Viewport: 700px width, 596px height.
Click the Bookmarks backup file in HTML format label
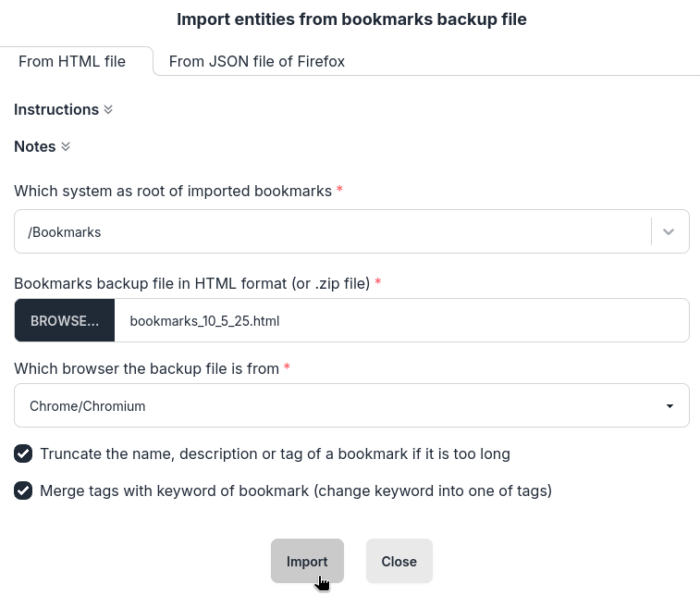[191, 283]
